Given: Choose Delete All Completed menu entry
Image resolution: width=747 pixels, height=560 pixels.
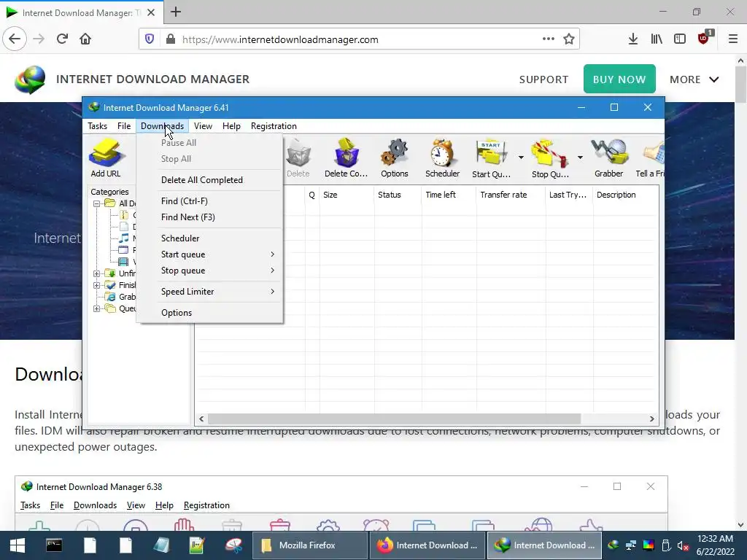Looking at the screenshot, I should coord(209,180).
